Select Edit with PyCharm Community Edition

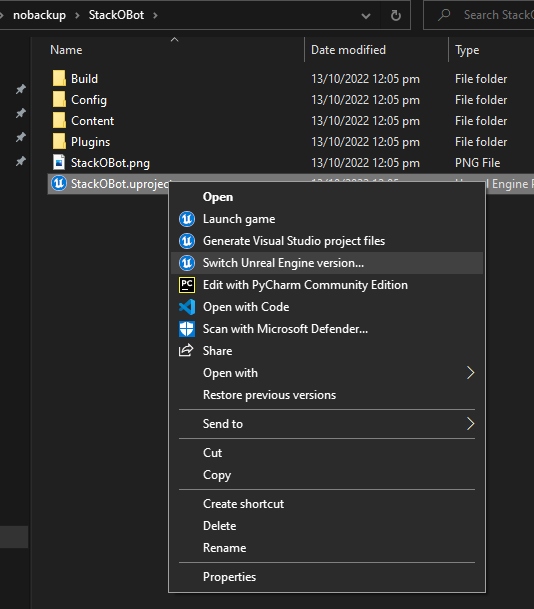click(x=327, y=285)
